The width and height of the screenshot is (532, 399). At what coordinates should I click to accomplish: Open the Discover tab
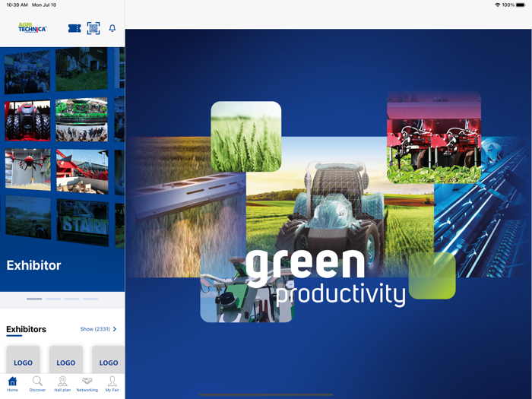[37, 384]
